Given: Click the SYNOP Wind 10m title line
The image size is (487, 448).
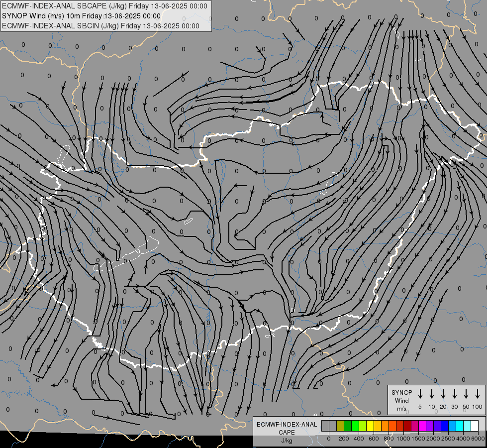Looking at the screenshot, I should (x=82, y=16).
